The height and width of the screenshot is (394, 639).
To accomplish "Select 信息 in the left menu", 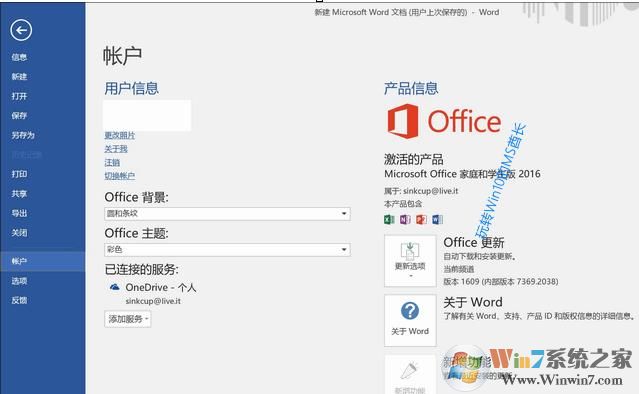I will click(x=19, y=57).
